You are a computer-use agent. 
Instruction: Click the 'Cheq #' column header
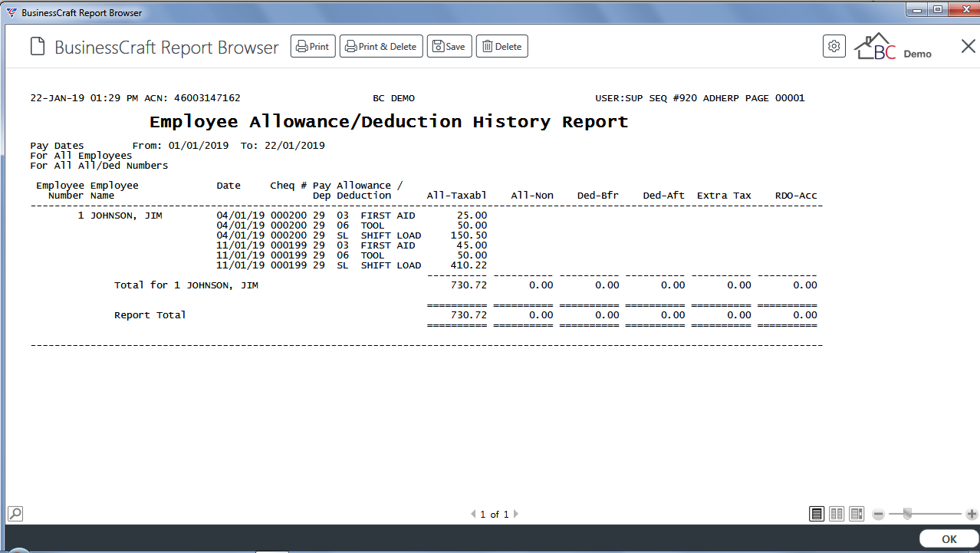click(x=288, y=186)
